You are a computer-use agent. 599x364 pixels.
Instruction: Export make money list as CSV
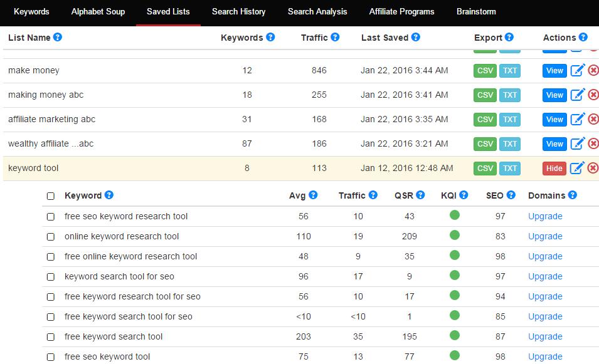click(485, 71)
